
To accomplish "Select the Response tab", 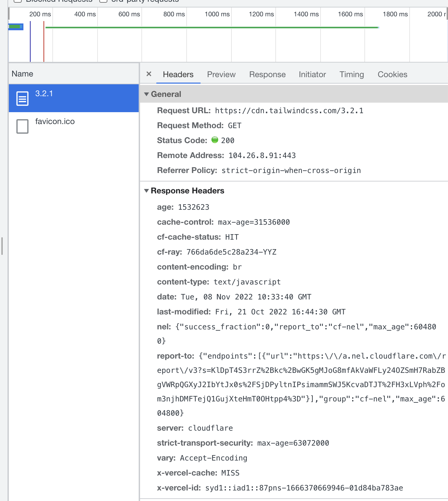I will pyautogui.click(x=267, y=74).
